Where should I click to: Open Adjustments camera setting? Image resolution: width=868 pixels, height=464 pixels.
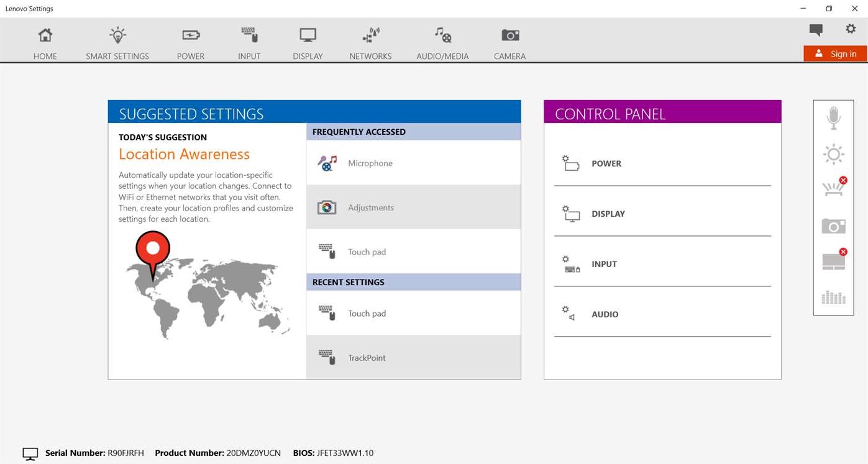[413, 207]
